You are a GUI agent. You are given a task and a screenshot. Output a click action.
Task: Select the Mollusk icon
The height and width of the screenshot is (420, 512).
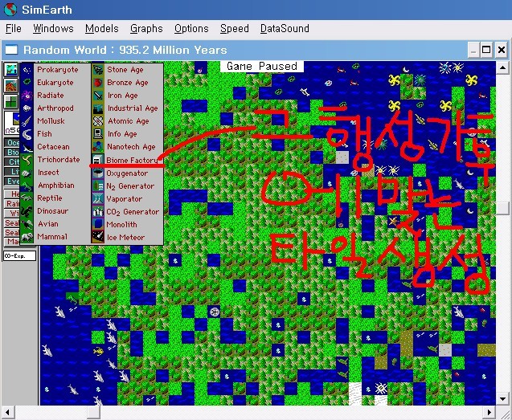click(x=27, y=121)
